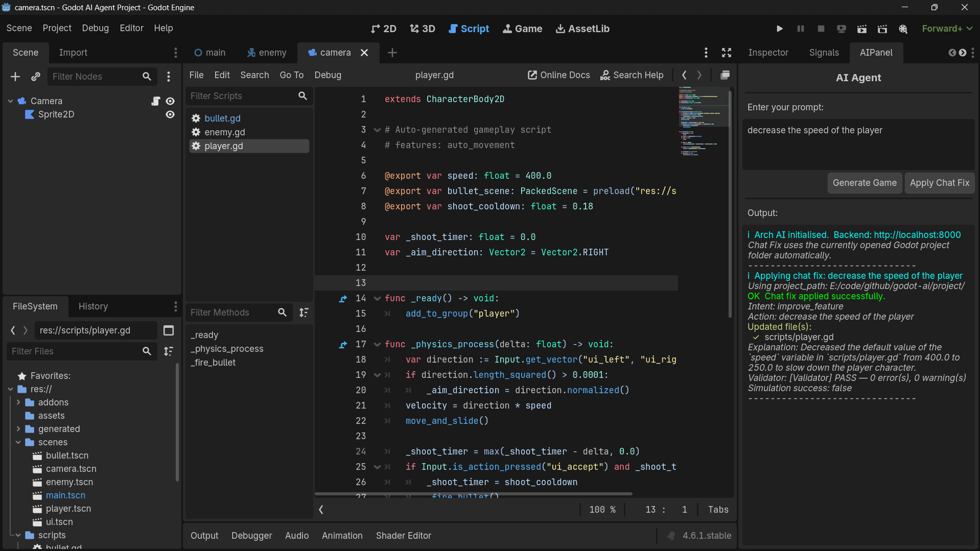Open the Editor menu
The width and height of the screenshot is (980, 551).
pos(131,28)
